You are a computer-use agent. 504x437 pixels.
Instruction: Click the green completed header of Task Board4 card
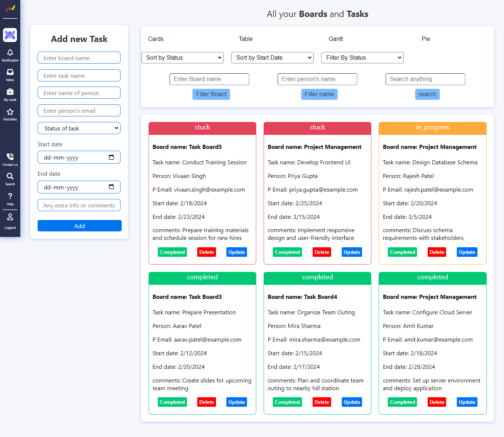[x=317, y=278]
